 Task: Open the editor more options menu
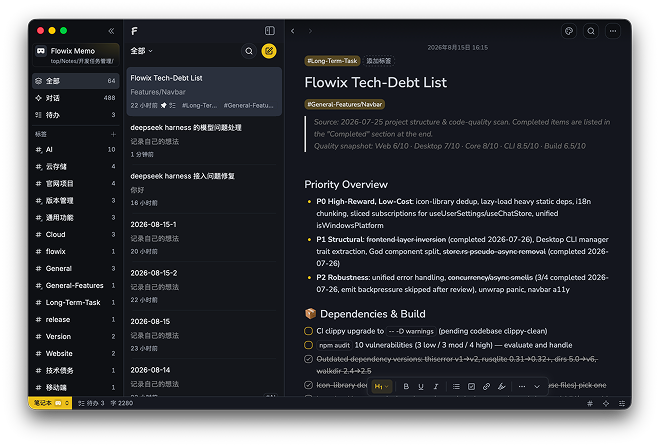pos(613,31)
